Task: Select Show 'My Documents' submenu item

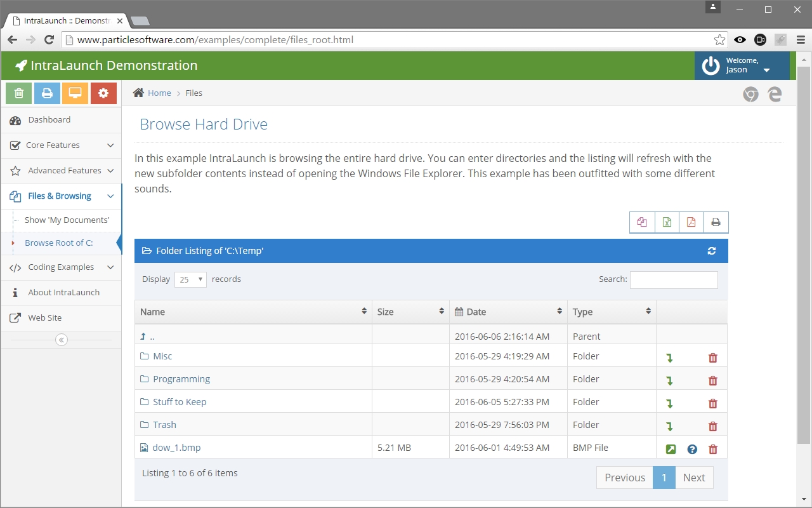Action: (x=67, y=220)
